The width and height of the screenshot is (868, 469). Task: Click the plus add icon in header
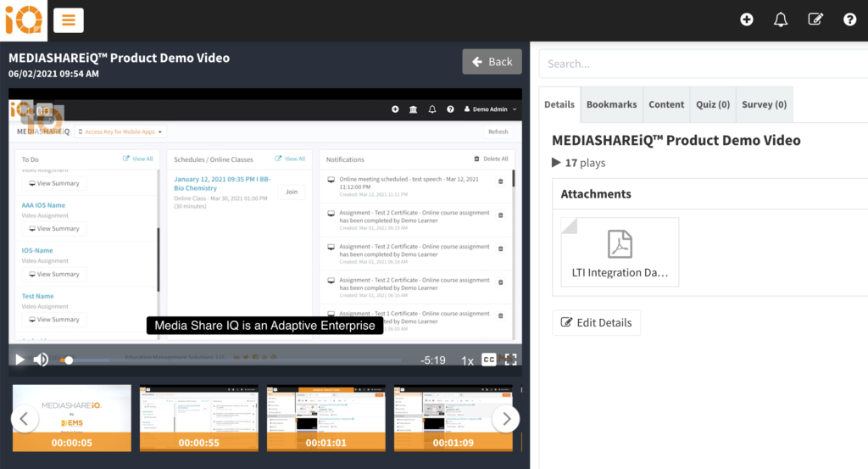point(747,20)
